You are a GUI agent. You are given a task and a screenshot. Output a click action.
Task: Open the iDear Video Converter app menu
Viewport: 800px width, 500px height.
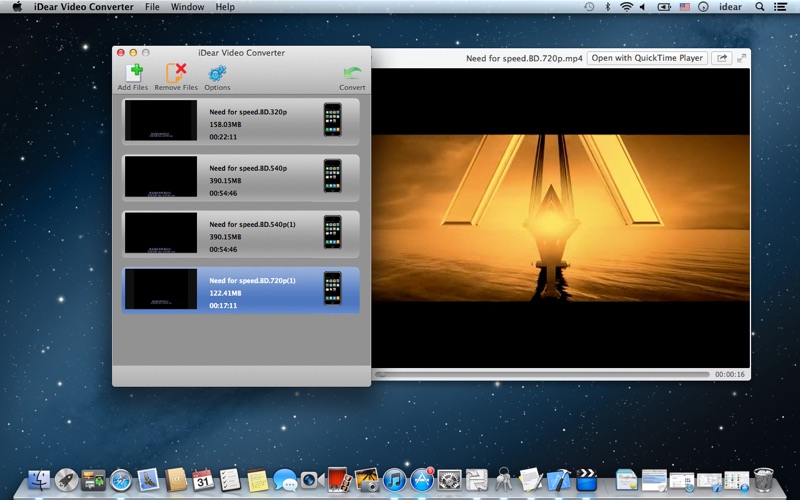click(x=84, y=7)
